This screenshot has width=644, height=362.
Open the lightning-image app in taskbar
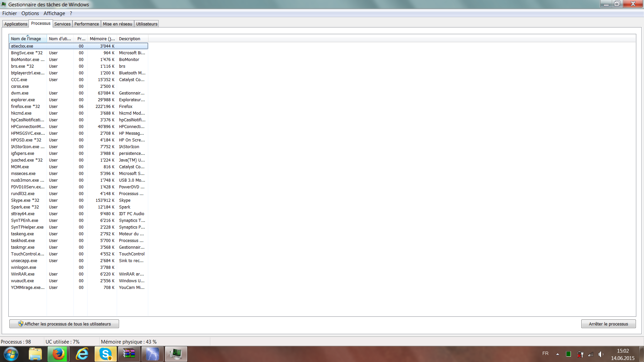(153, 354)
